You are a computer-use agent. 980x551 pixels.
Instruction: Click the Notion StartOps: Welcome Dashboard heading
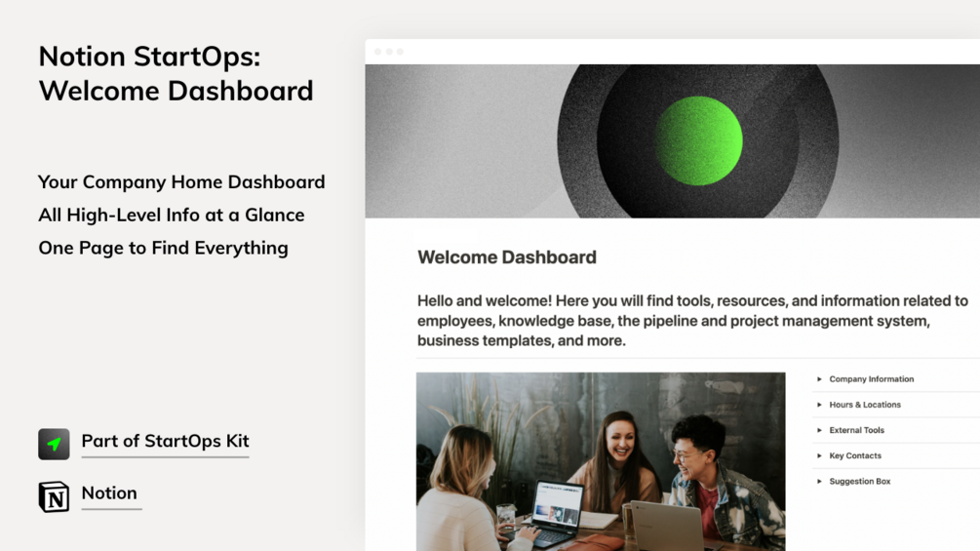[x=176, y=74]
